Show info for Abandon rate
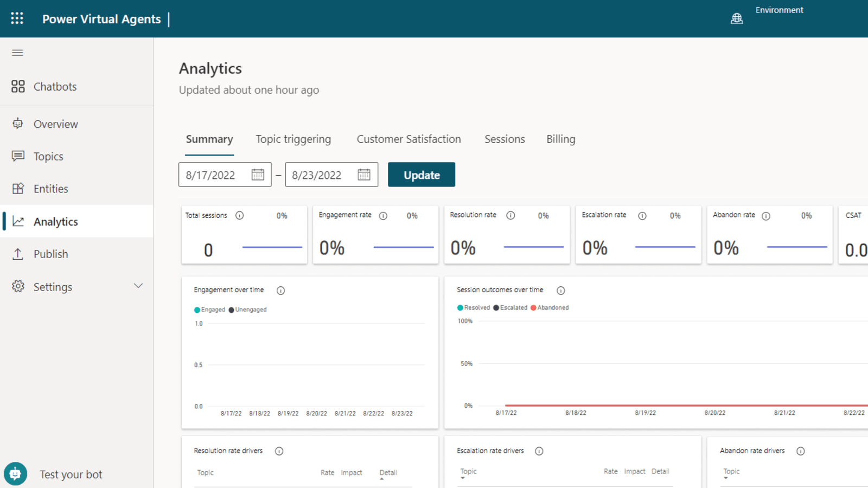 point(766,216)
